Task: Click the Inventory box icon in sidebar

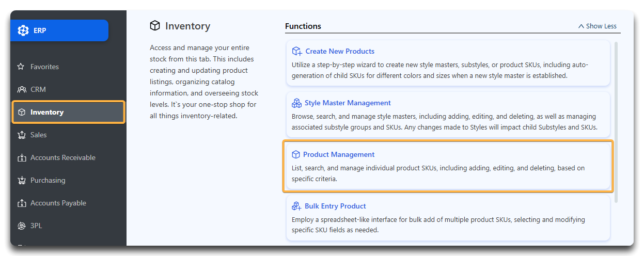Action: pos(22,112)
